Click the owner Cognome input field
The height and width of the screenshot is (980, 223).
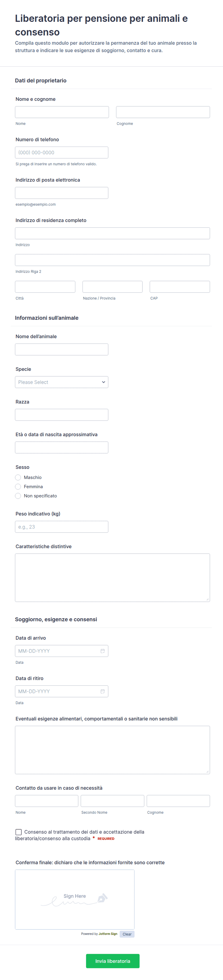(x=163, y=112)
